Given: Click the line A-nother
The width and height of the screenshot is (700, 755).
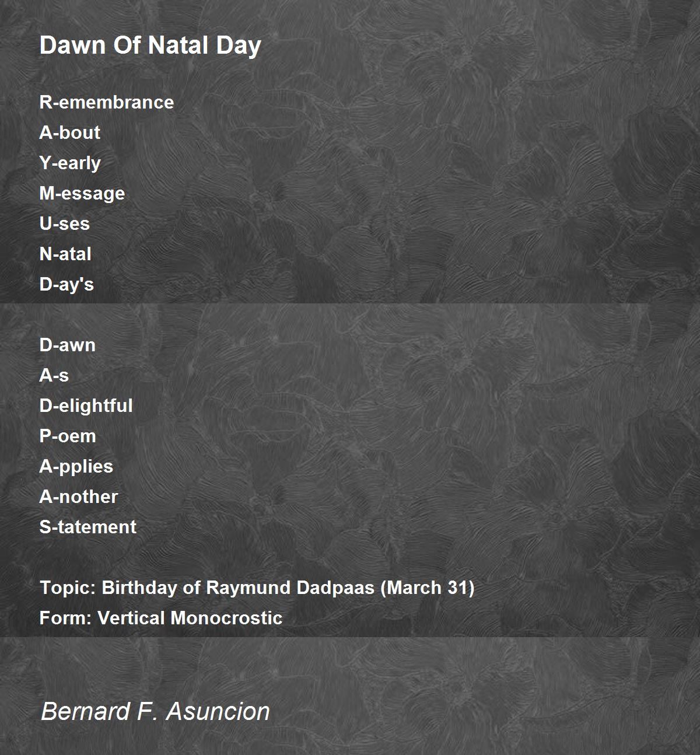Looking at the screenshot, I should click(x=79, y=497).
